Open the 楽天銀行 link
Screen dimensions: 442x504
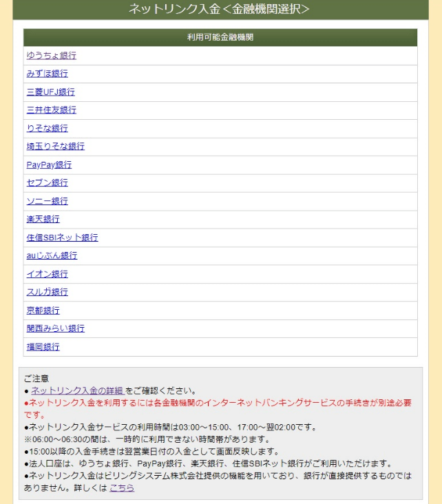click(x=43, y=219)
